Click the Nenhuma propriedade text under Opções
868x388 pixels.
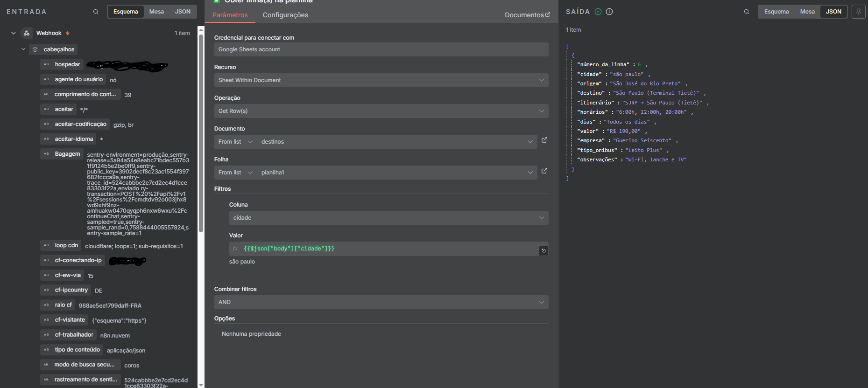click(251, 334)
